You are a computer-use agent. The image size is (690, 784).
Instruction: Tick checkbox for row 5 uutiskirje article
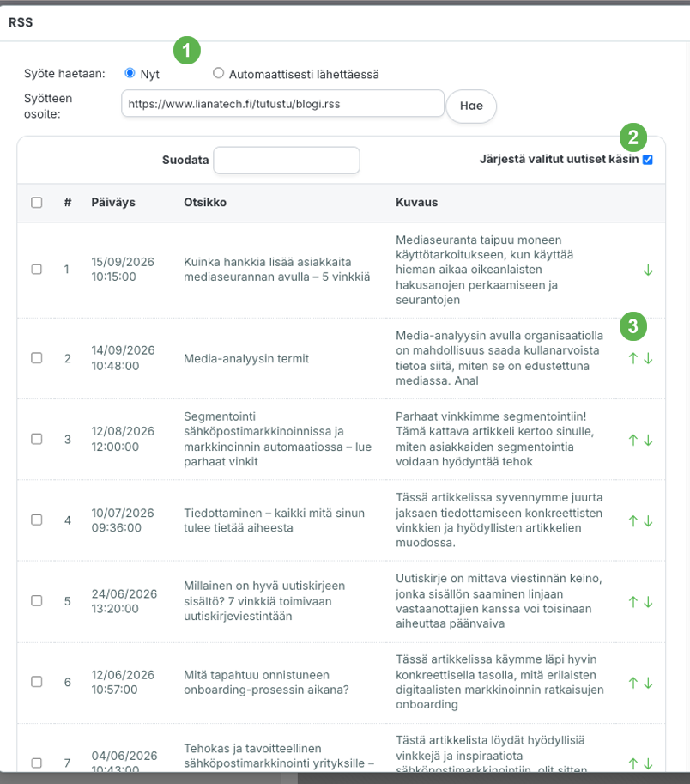click(x=36, y=600)
